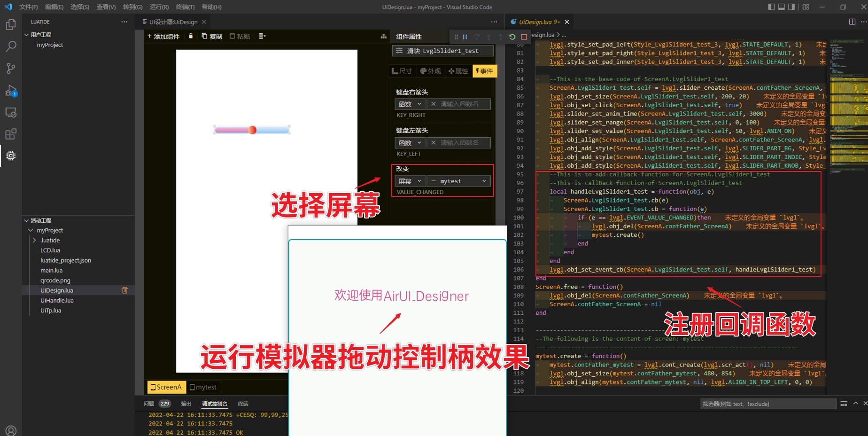Expand the .luatide folder in myProject
This screenshot has width=868, height=436.
[x=34, y=240]
